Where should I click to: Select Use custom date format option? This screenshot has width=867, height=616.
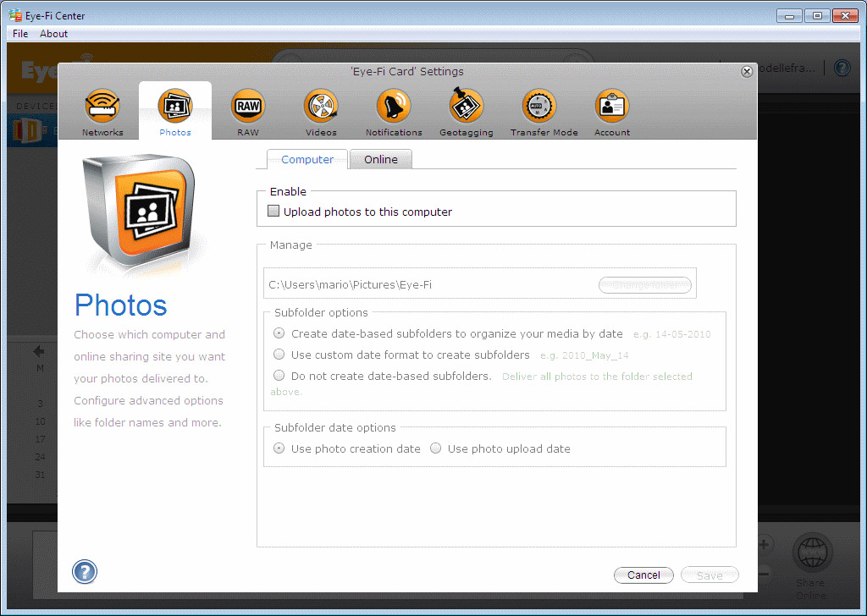279,355
